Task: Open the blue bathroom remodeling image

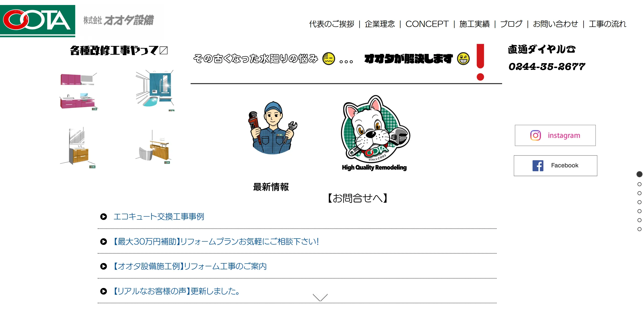Action: [155, 90]
